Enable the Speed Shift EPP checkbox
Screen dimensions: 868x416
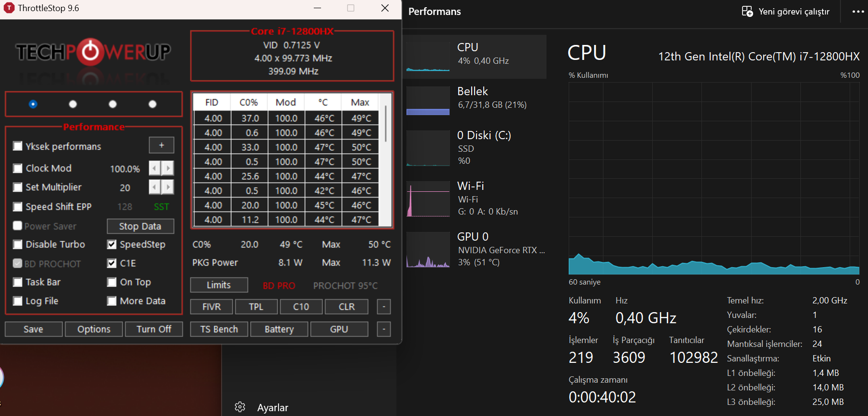18,207
